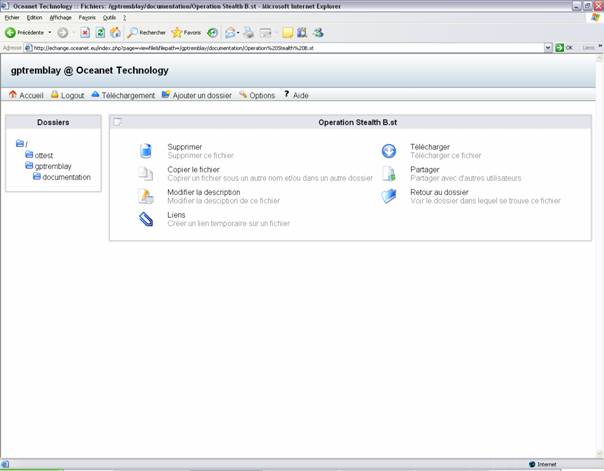Click the Ajouter un dossier navigation link
604x471 pixels.
coord(202,95)
